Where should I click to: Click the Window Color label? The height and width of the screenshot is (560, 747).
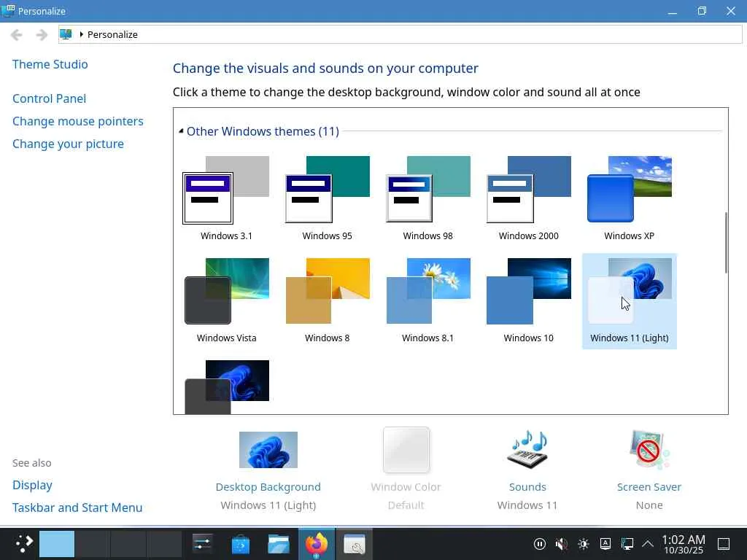(406, 487)
